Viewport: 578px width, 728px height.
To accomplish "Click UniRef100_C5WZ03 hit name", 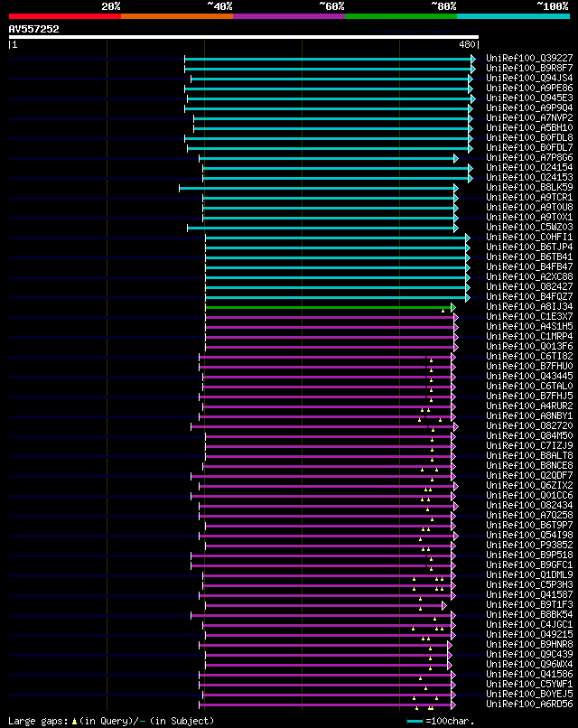I will point(529,227).
